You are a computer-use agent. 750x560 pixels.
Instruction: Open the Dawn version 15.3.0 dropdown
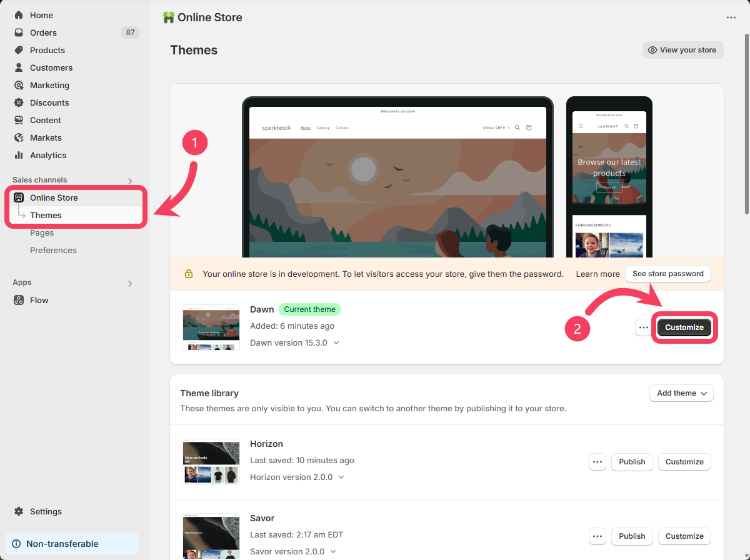click(294, 342)
